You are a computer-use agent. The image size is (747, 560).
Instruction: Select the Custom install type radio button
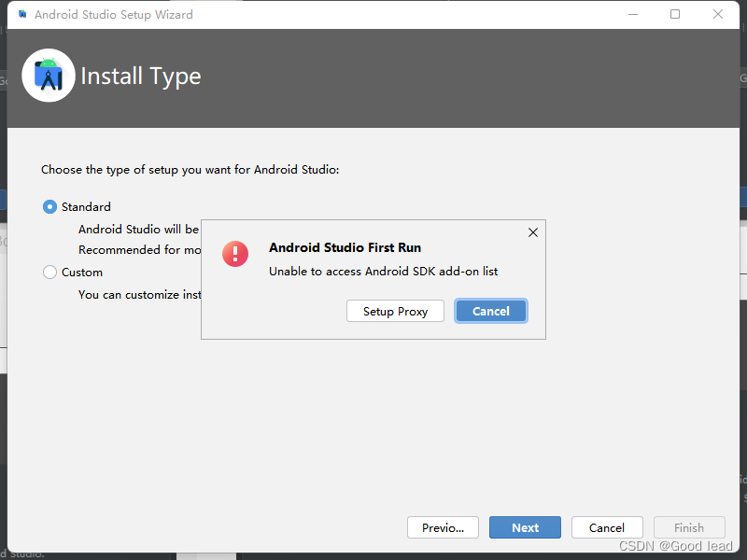point(50,273)
